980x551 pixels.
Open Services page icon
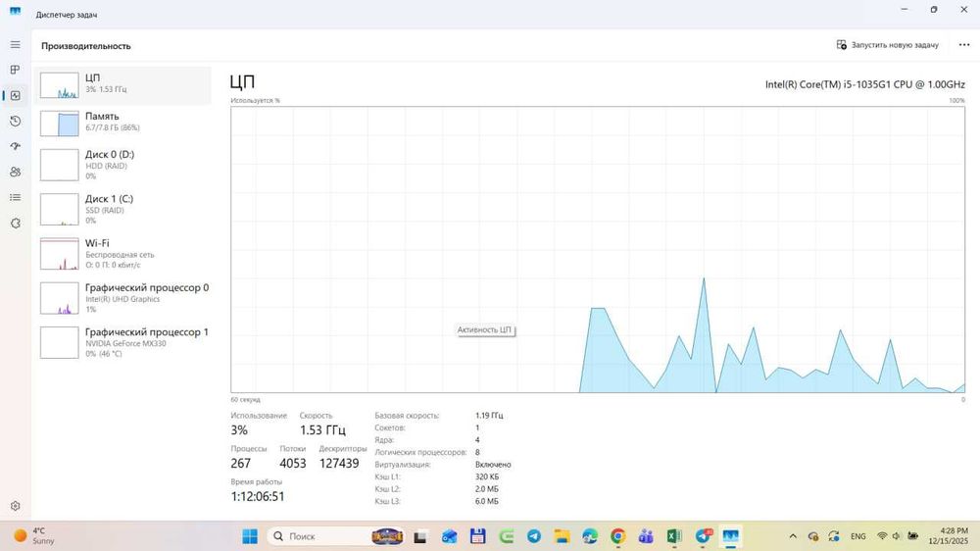15,224
